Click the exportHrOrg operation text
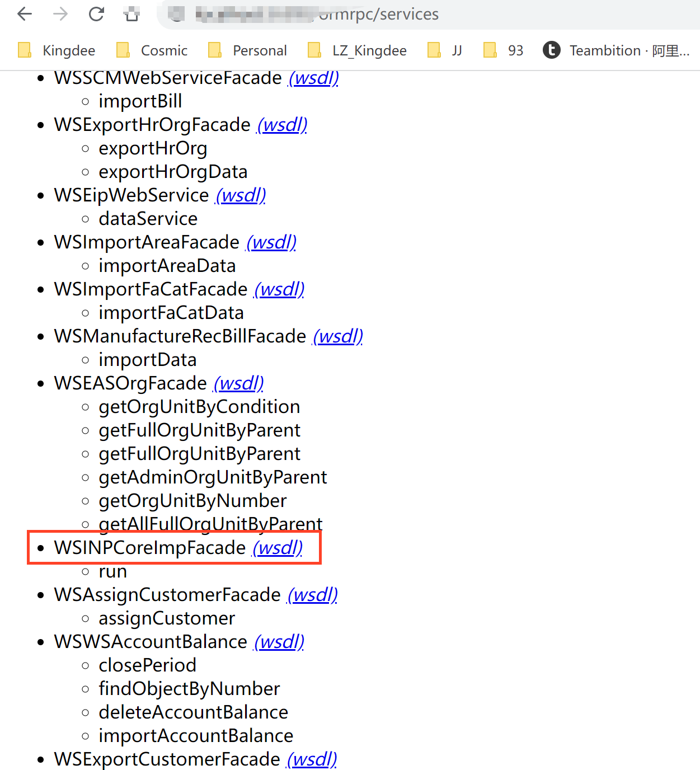 [153, 148]
